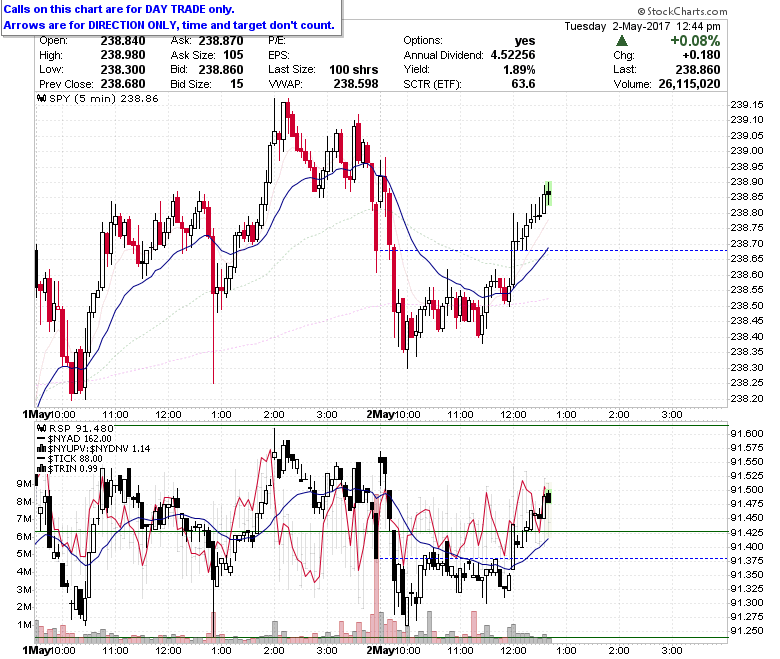The width and height of the screenshot is (780, 659).
Task: Click the 'Arrows are for DIRECTION ONLY' note
Action: [169, 25]
